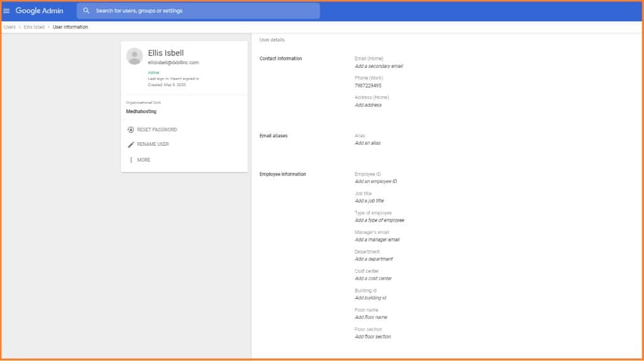Click the rename user pencil icon
This screenshot has height=361, width=644.
pos(131,145)
